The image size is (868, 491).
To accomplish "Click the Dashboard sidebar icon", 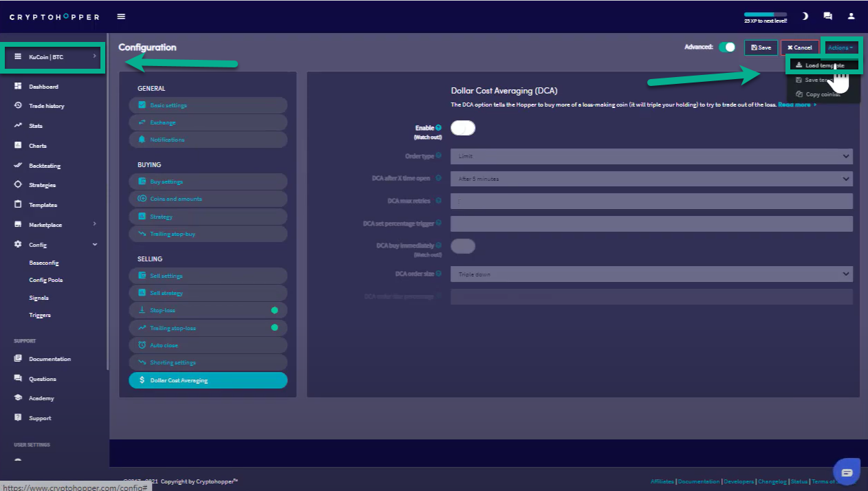I will [x=18, y=87].
